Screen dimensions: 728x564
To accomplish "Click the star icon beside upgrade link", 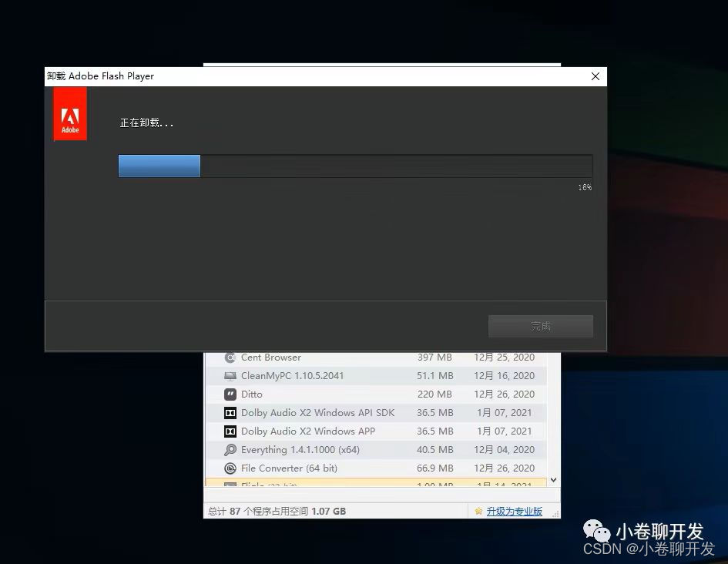I will click(x=478, y=511).
